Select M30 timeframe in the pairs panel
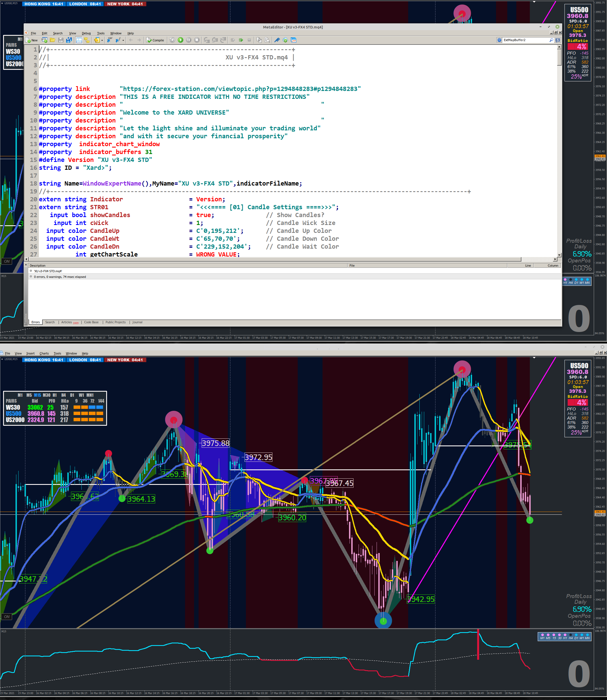Viewport: 607px width, 700px height. [x=46, y=395]
